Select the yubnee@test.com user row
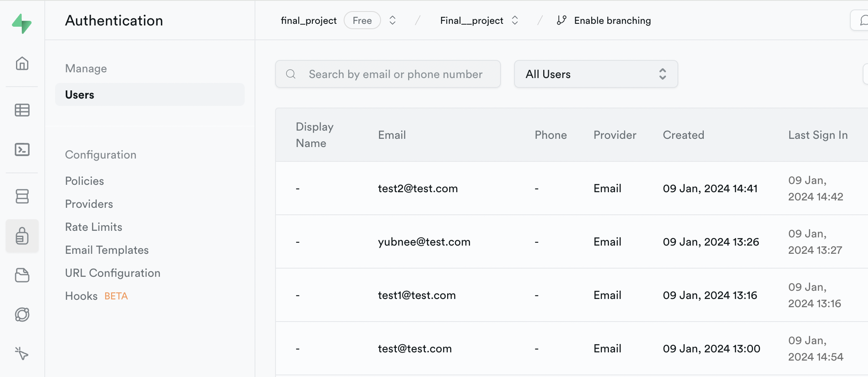Viewport: 868px width, 377px height. pyautogui.click(x=424, y=242)
